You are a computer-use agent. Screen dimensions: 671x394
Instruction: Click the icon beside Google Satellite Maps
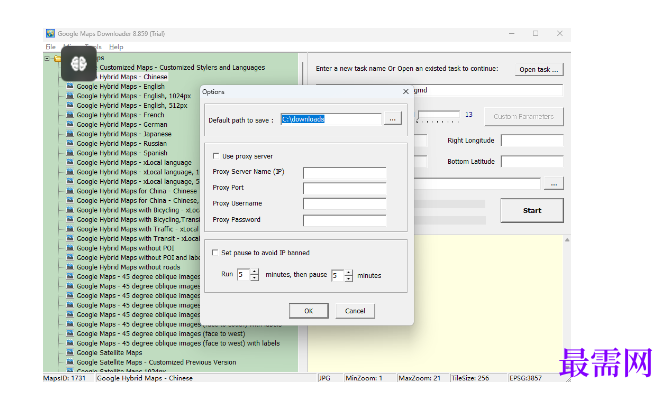[x=70, y=353]
